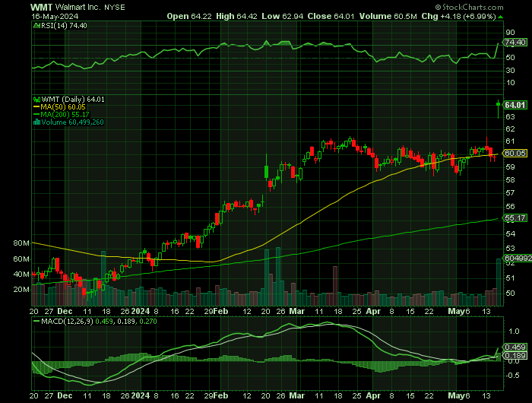
Task: Click the Volume 60.5M header value
Action: [388, 16]
